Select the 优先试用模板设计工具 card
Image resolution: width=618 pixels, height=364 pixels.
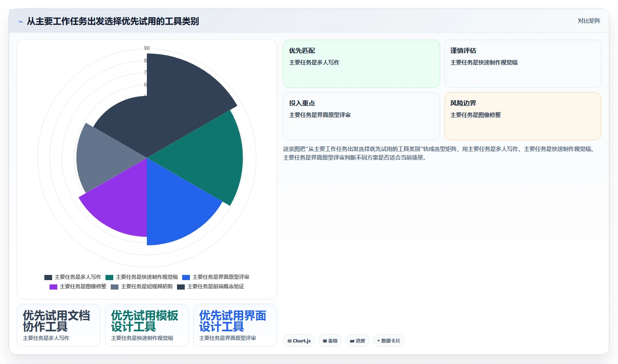[147, 325]
